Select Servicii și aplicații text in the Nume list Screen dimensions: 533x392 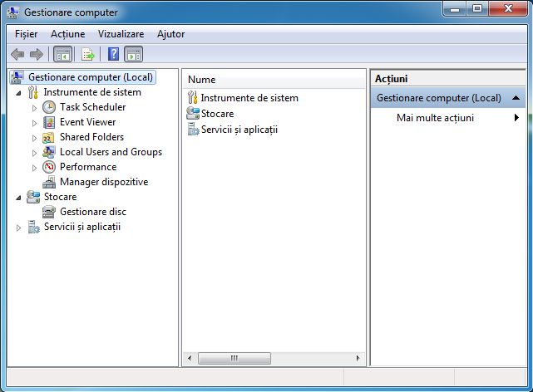point(239,130)
